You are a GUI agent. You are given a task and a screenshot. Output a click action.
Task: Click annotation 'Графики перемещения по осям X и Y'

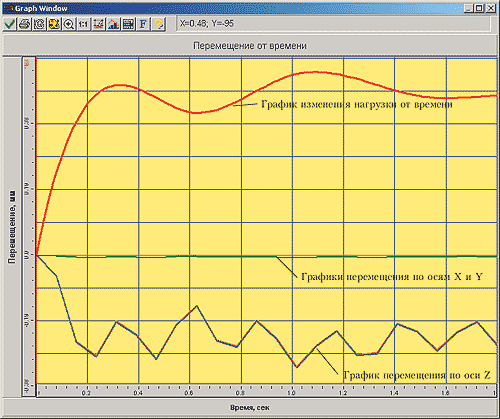[x=392, y=277]
